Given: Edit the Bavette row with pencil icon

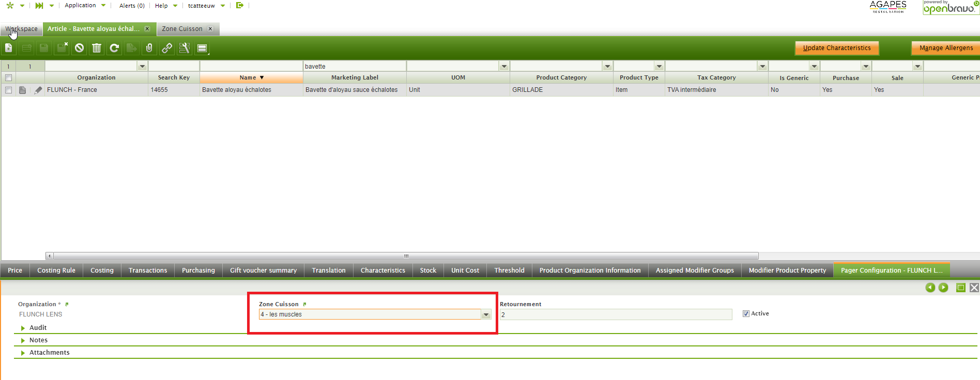Looking at the screenshot, I should tap(38, 90).
